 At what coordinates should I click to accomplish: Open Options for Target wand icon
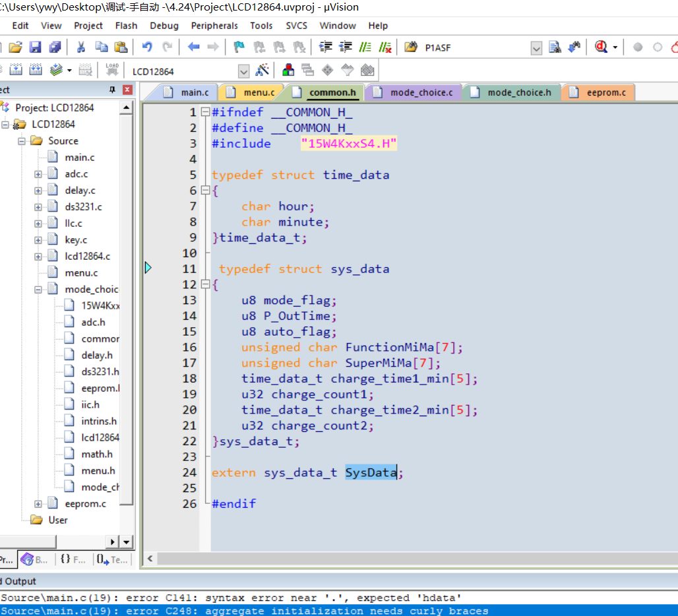click(x=262, y=70)
